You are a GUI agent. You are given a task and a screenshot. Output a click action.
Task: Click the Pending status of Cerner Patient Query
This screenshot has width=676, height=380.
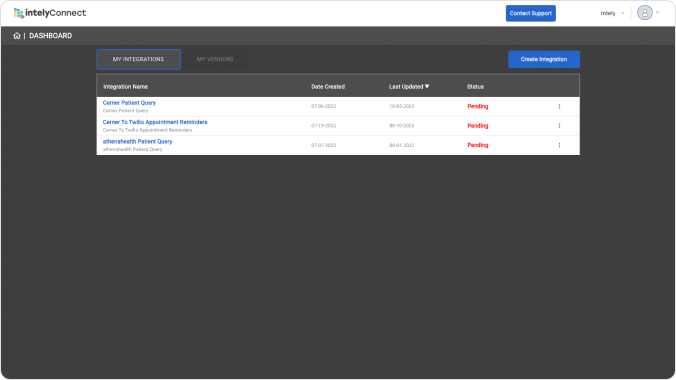point(478,107)
